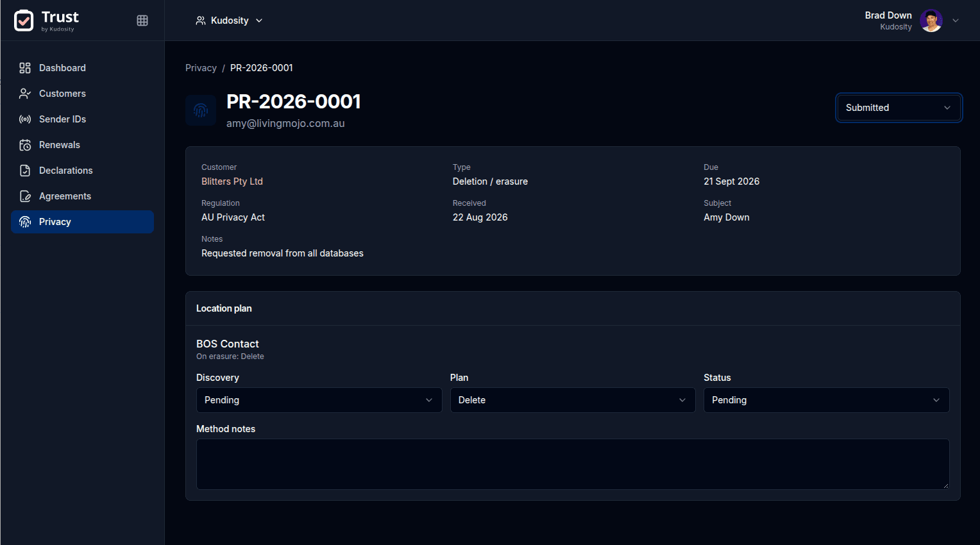Click inside the Method notes text area
Image resolution: width=980 pixels, height=545 pixels.
pos(573,464)
